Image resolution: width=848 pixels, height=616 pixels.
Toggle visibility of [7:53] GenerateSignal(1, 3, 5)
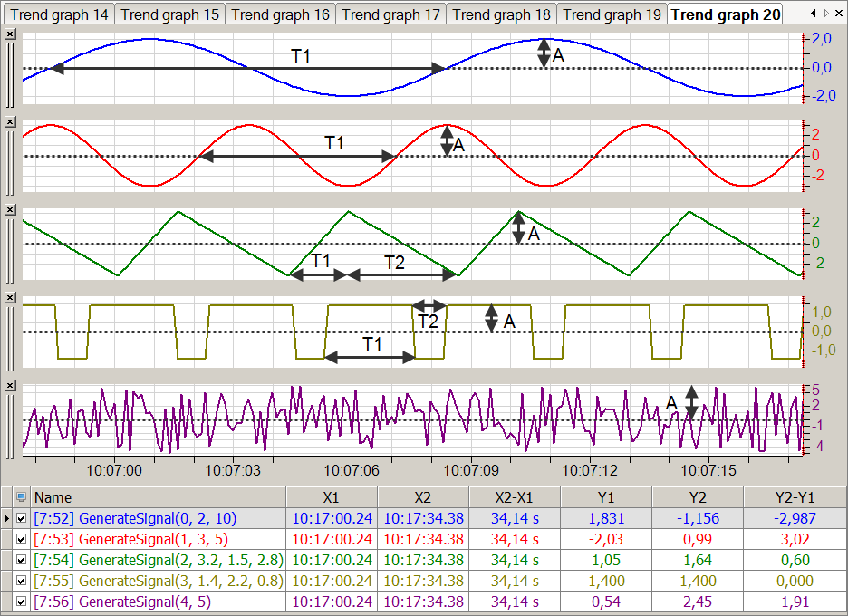[22, 540]
